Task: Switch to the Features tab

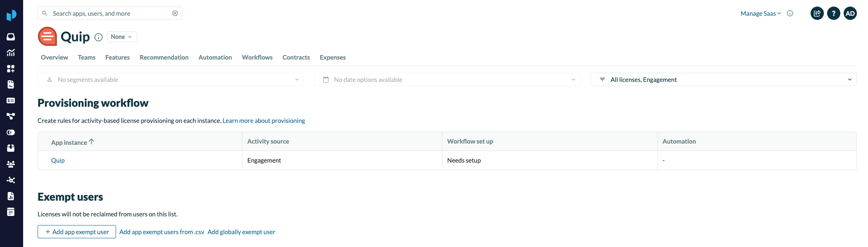Action: (117, 58)
